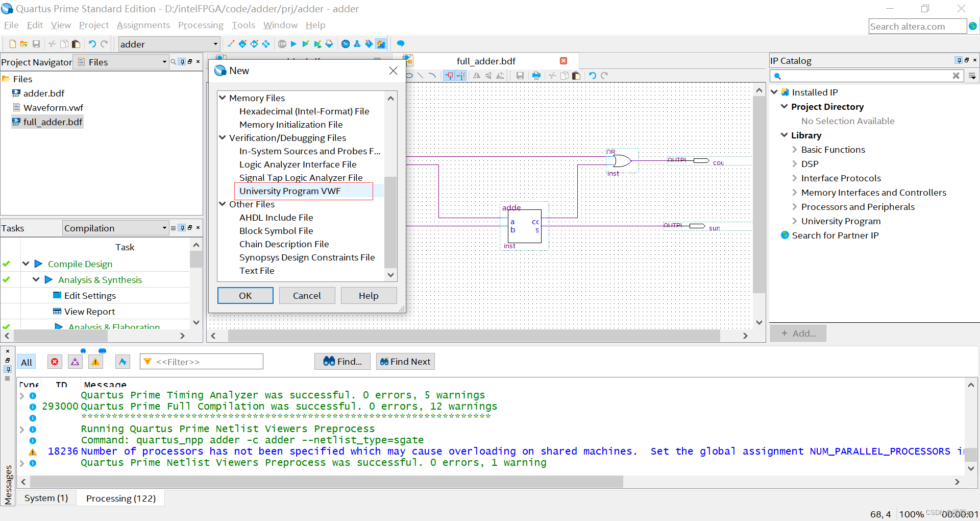
Task: Click the schematic vertical scrollbar thumb
Action: pyautogui.click(x=759, y=194)
